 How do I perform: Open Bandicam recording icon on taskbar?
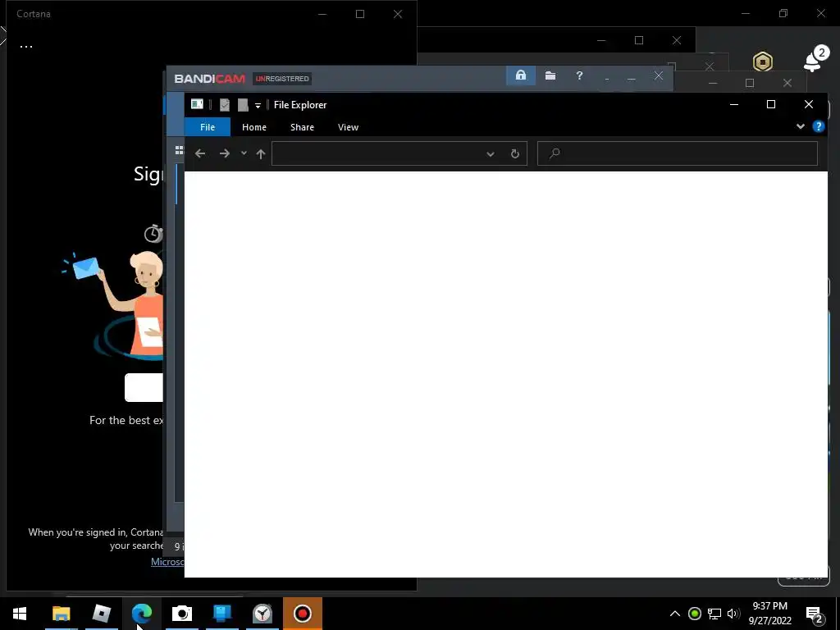(x=303, y=614)
